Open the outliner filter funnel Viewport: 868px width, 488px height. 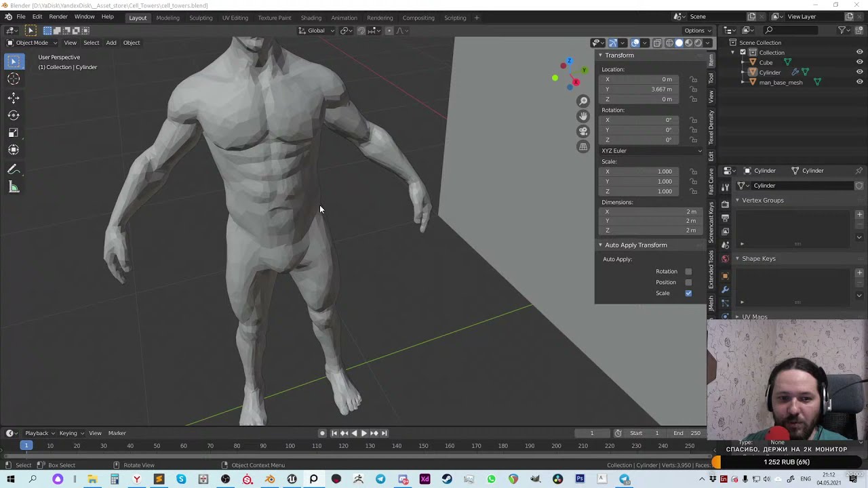(842, 30)
